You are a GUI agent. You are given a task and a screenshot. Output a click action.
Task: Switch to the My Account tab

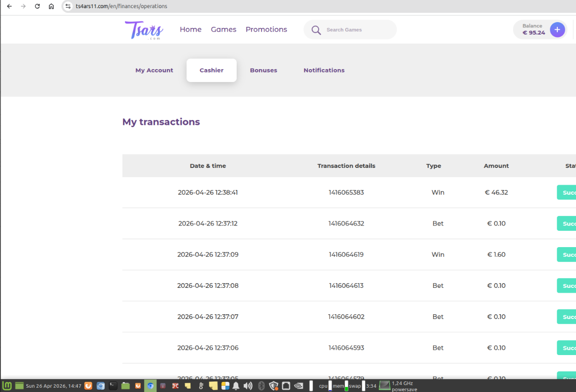point(154,70)
